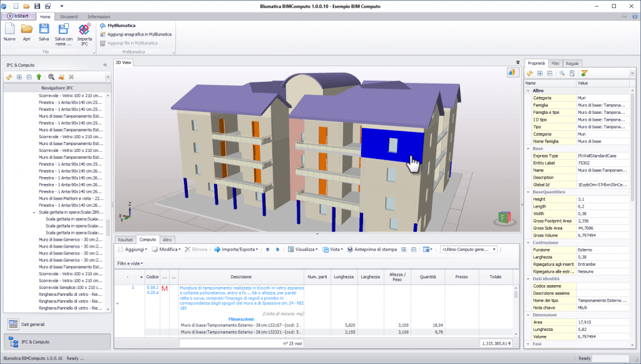Click the Dati generali navigation button

tap(57, 325)
